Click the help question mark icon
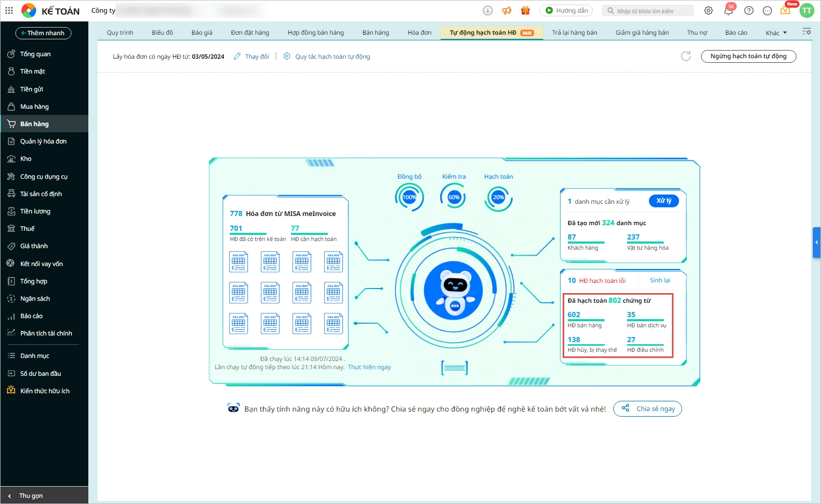The image size is (821, 504). tap(748, 11)
